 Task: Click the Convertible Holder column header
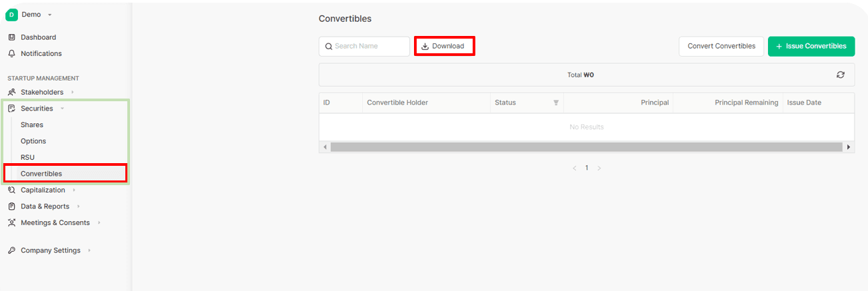pos(426,103)
